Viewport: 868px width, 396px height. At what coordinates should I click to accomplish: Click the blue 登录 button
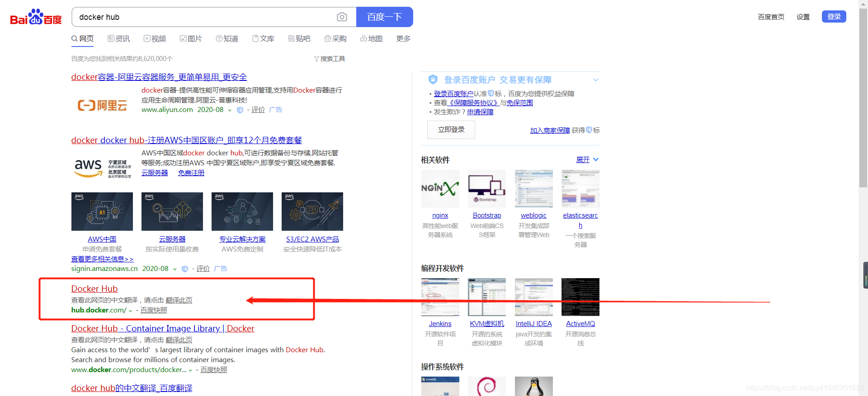point(834,17)
